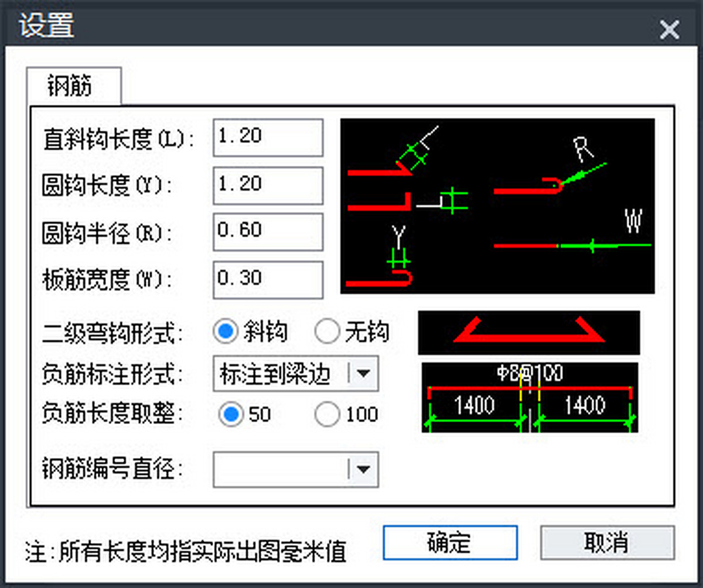Edit the 直斜钩长度 value field
This screenshot has width=703, height=588.
pos(267,137)
